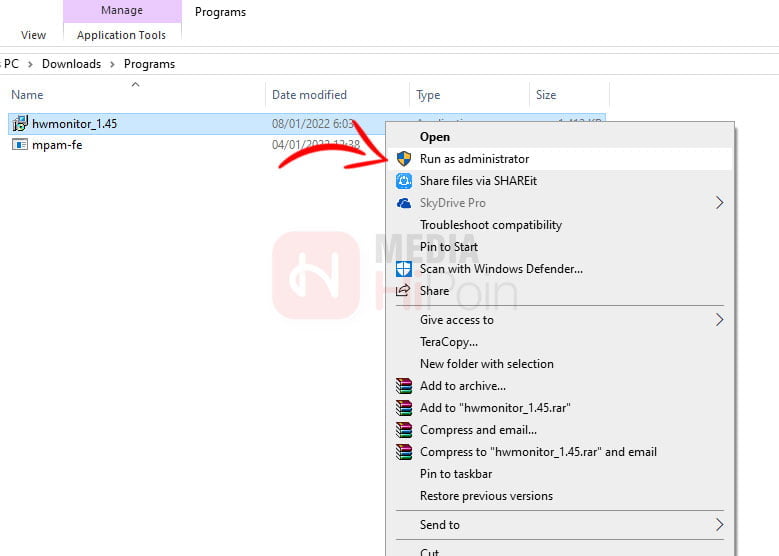Click Programs in the address breadcrumb
Viewport: 779px width, 556px height.
tap(150, 64)
